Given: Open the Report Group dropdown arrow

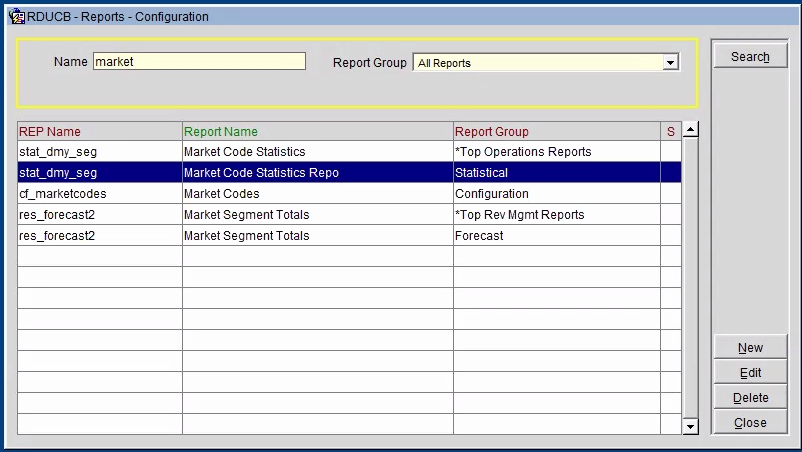Looking at the screenshot, I should coord(671,63).
